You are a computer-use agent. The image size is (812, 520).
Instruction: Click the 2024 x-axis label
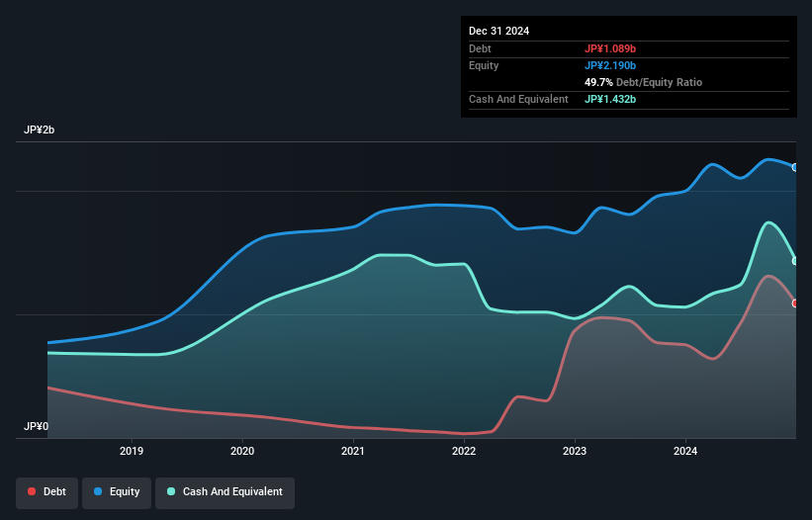[x=685, y=451]
